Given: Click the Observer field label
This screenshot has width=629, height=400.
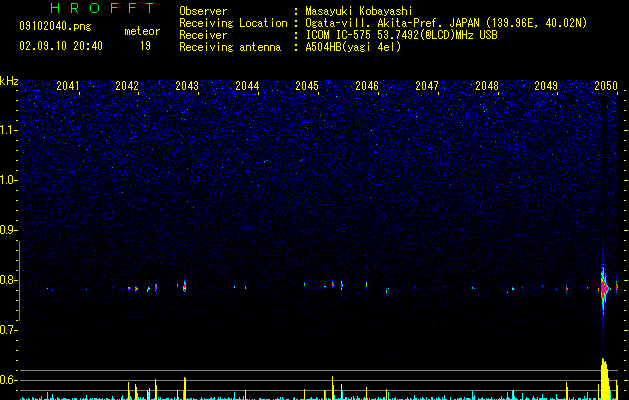Looking at the screenshot, I should [x=203, y=11].
